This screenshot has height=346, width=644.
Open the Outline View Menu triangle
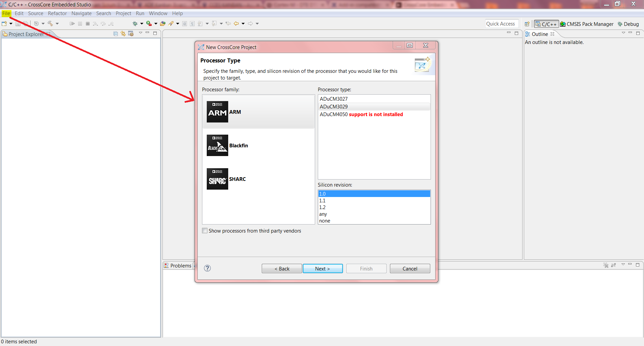[624, 33]
